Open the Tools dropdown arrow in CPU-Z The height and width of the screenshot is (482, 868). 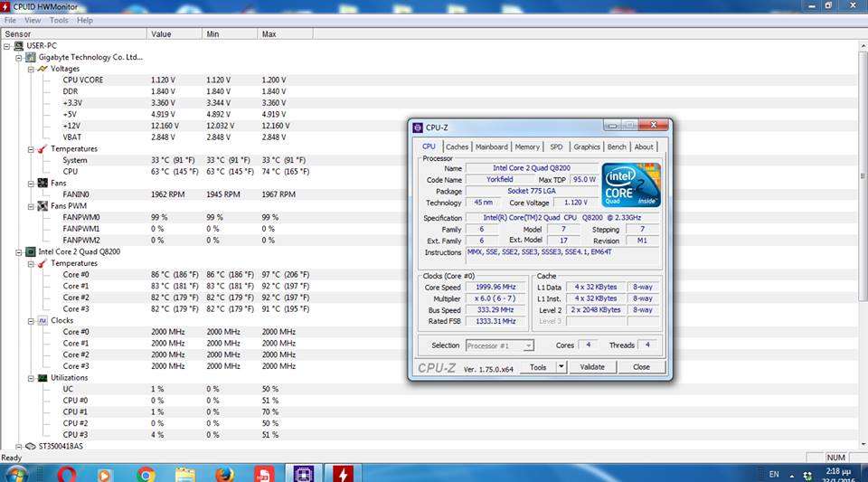point(561,367)
